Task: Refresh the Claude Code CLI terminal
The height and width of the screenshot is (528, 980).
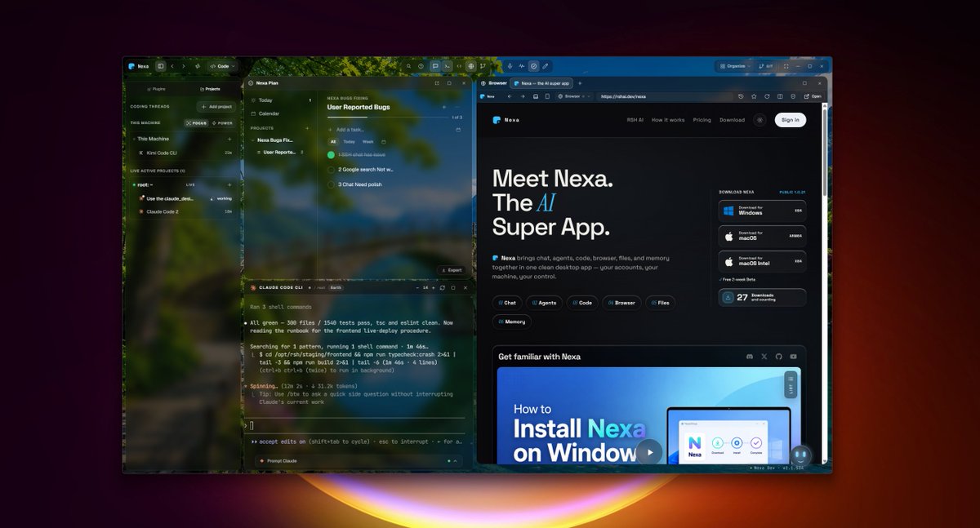Action: (x=443, y=287)
